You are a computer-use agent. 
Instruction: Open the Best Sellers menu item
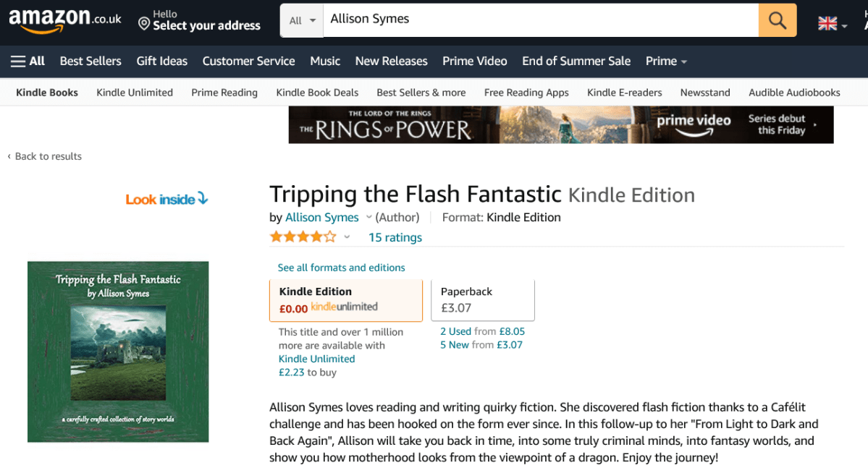point(90,61)
